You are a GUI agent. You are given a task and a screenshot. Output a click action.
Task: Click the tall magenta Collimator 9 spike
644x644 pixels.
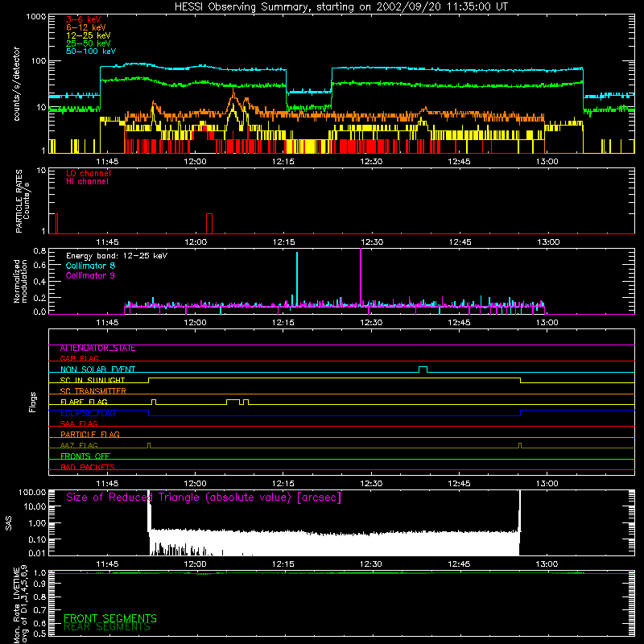[x=361, y=277]
